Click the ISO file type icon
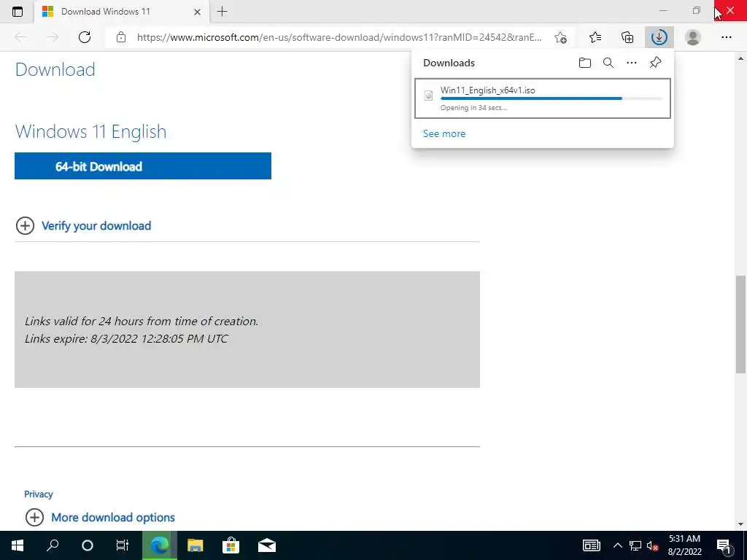 [429, 96]
